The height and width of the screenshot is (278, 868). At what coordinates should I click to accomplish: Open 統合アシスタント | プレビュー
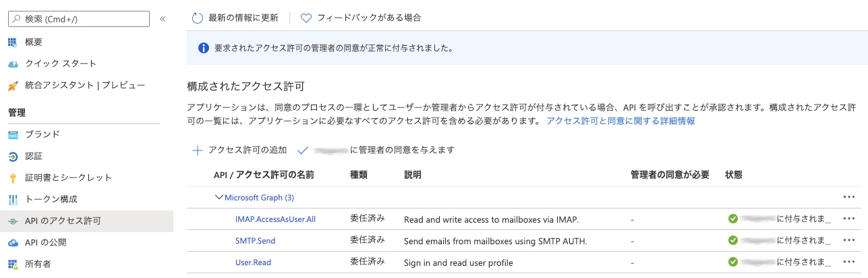86,86
